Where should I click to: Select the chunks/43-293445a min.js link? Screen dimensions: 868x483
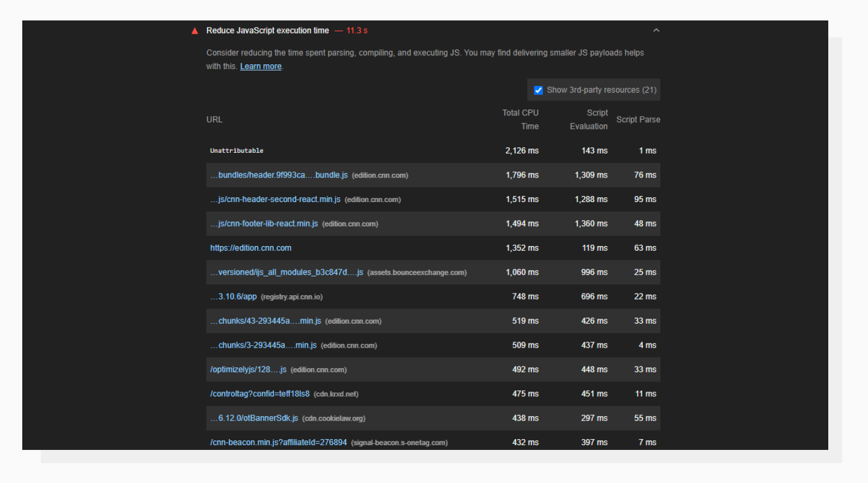pos(265,321)
